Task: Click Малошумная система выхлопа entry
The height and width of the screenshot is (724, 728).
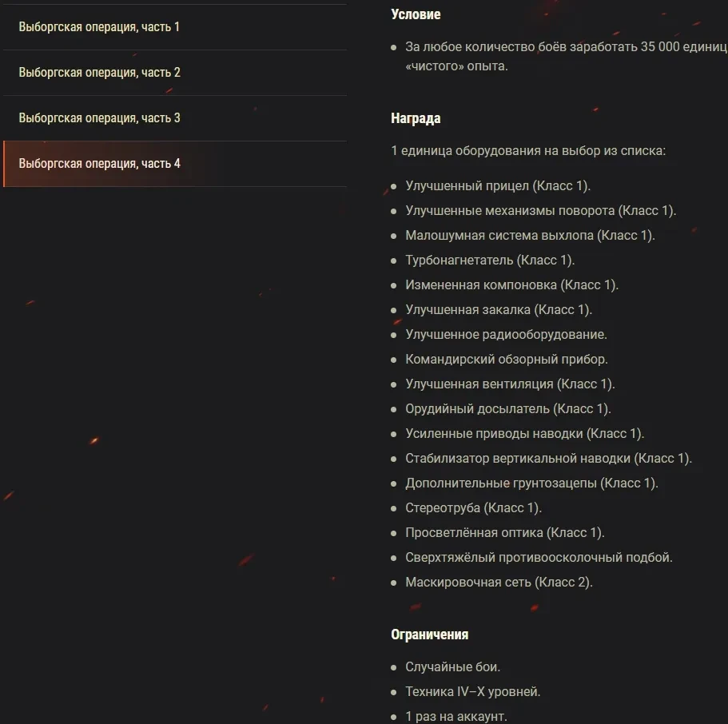Action: [530, 236]
